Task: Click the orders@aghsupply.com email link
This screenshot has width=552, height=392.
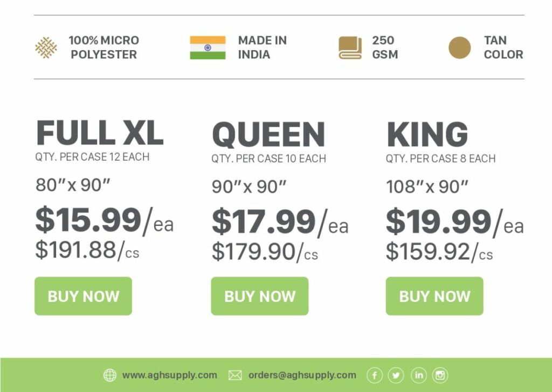Action: tap(302, 375)
